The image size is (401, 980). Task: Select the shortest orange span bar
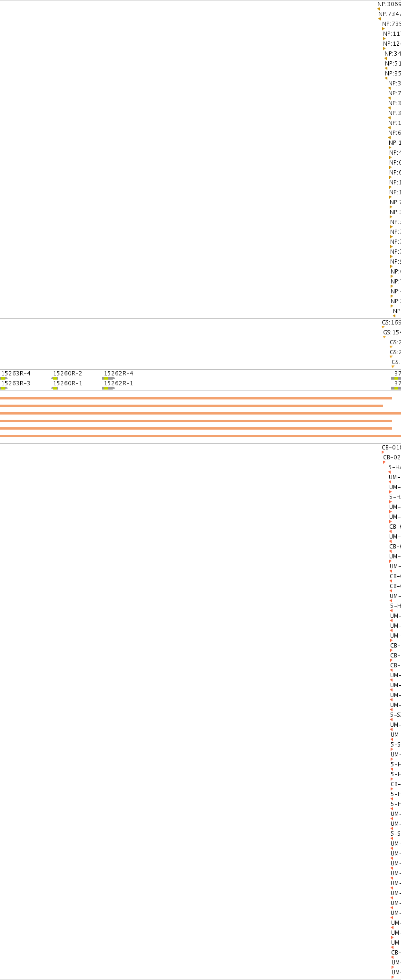tap(191, 406)
